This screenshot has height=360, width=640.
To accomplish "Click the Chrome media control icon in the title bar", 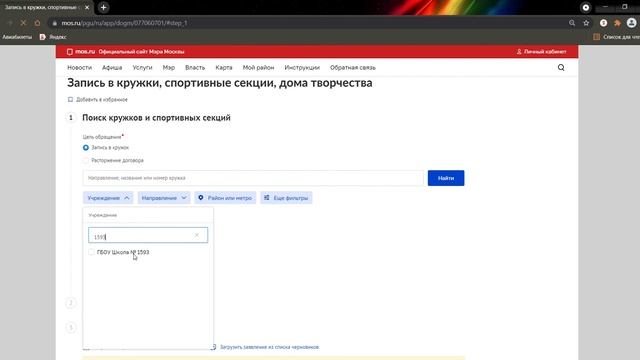I will tap(586, 7).
